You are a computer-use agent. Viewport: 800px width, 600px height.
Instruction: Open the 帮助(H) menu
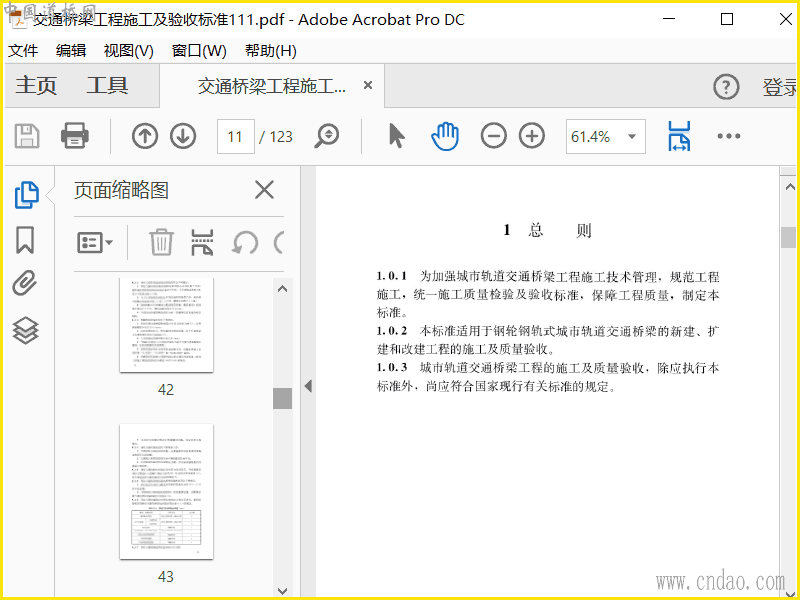[270, 51]
